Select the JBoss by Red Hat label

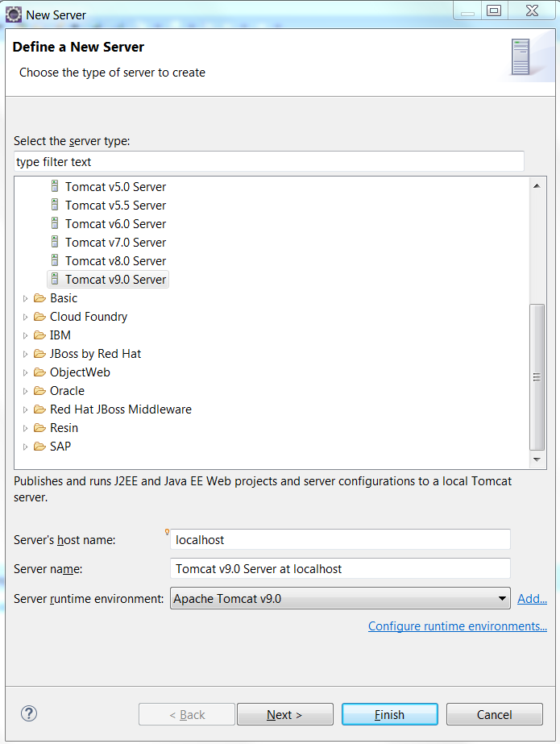pyautogui.click(x=95, y=354)
